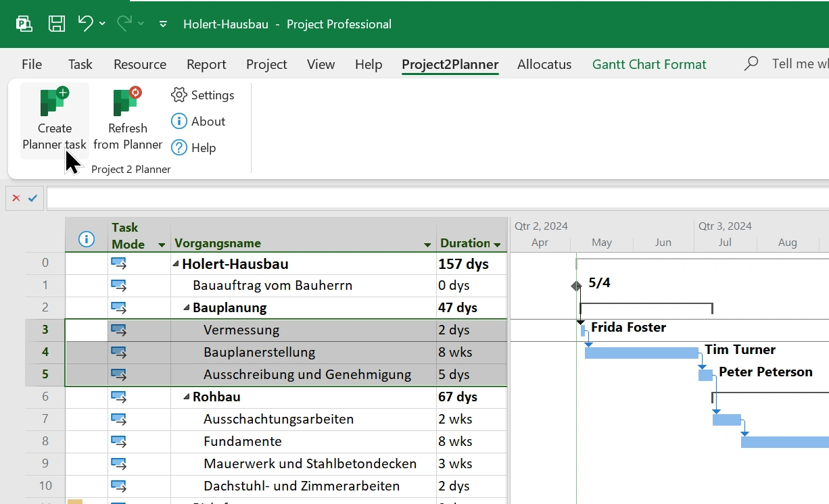Click the indicators column info header icon

pos(86,238)
